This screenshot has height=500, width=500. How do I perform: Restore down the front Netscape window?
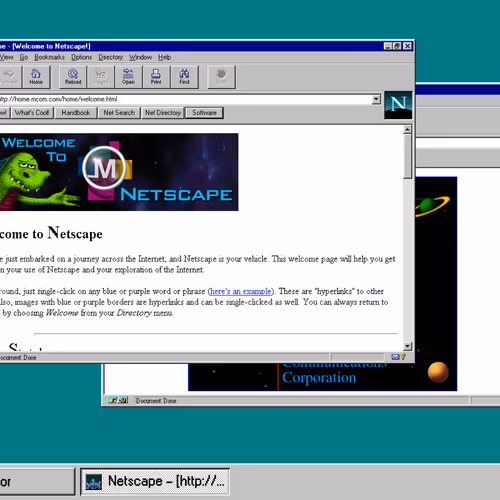[397, 46]
